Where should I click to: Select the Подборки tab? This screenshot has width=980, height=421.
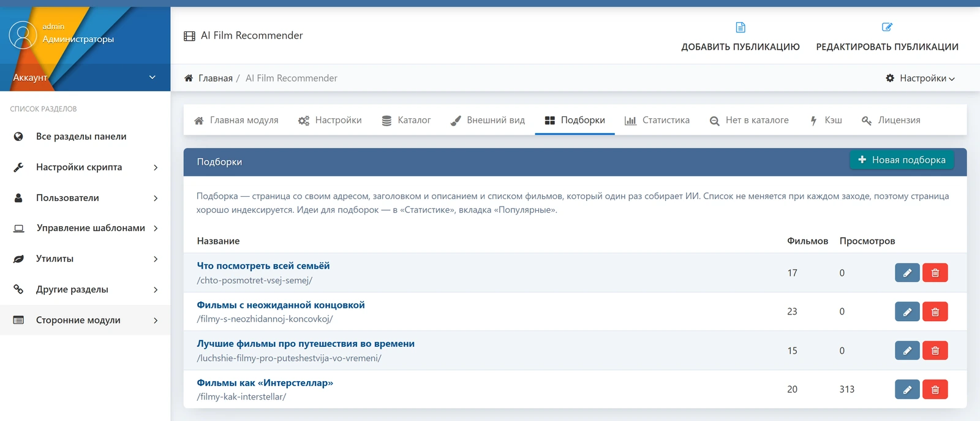pyautogui.click(x=575, y=120)
